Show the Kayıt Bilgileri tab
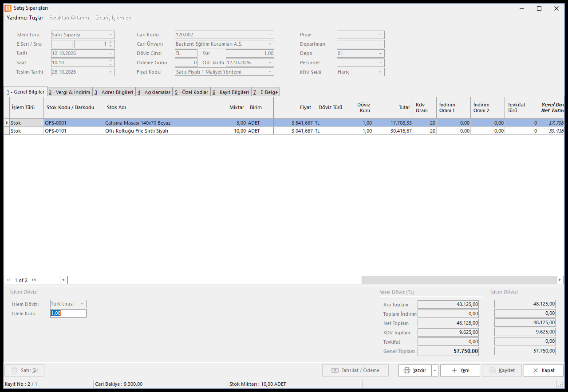This screenshot has width=568, height=392. pos(231,92)
